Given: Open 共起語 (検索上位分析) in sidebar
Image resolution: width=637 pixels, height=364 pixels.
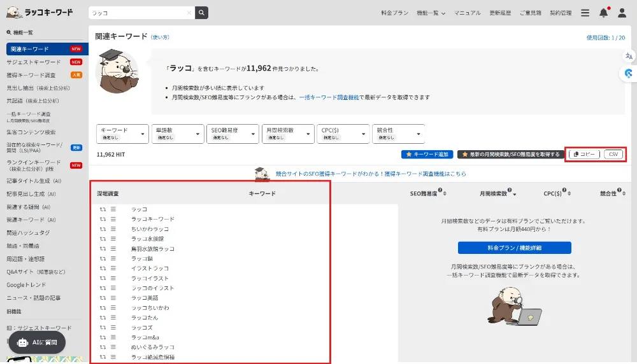Looking at the screenshot, I should coord(33,101).
